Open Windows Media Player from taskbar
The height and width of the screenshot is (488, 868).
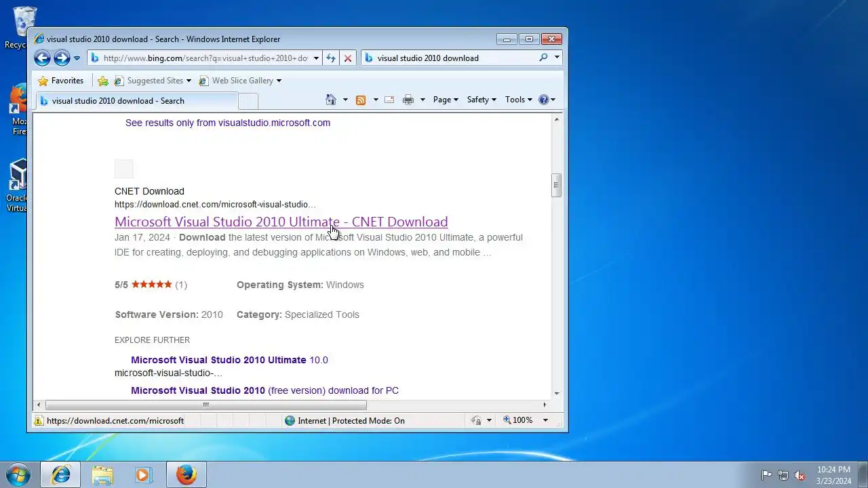(x=144, y=475)
